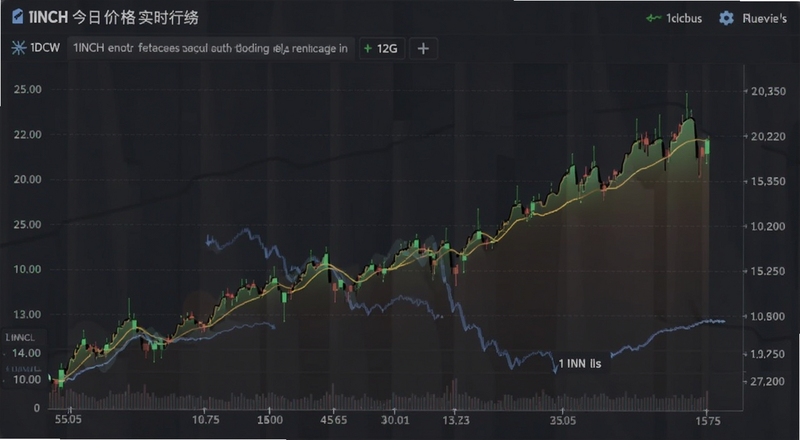Select the 20.00 price axis value
800x440 pixels.
(x=28, y=180)
